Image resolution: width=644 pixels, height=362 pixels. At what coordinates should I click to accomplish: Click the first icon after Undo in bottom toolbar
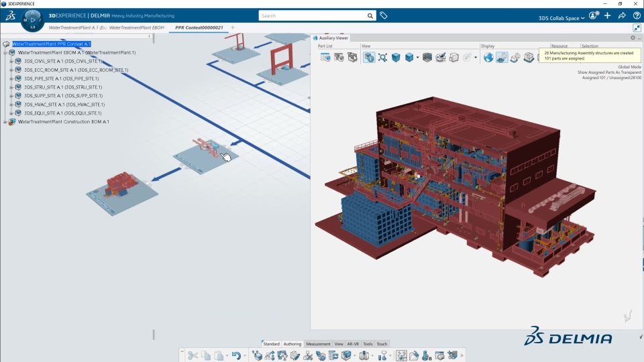click(257, 355)
